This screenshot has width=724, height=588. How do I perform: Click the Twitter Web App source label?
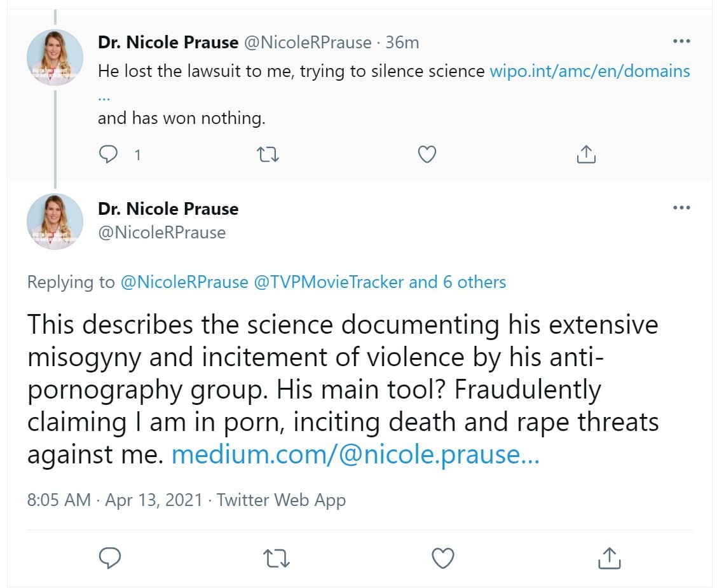point(281,500)
